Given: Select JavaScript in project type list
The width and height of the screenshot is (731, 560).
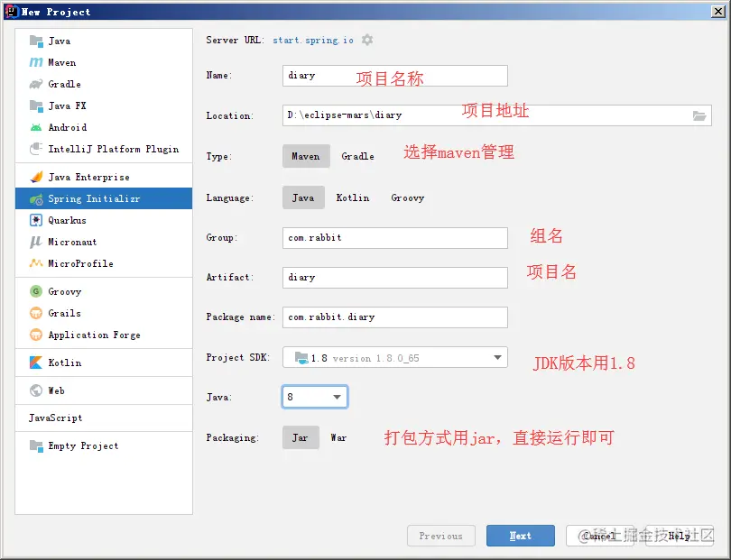Looking at the screenshot, I should (55, 418).
